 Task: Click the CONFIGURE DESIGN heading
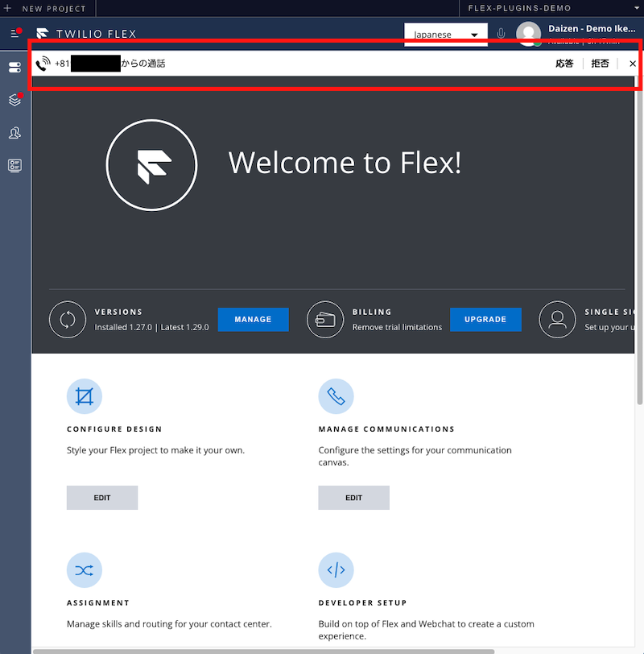pos(114,429)
